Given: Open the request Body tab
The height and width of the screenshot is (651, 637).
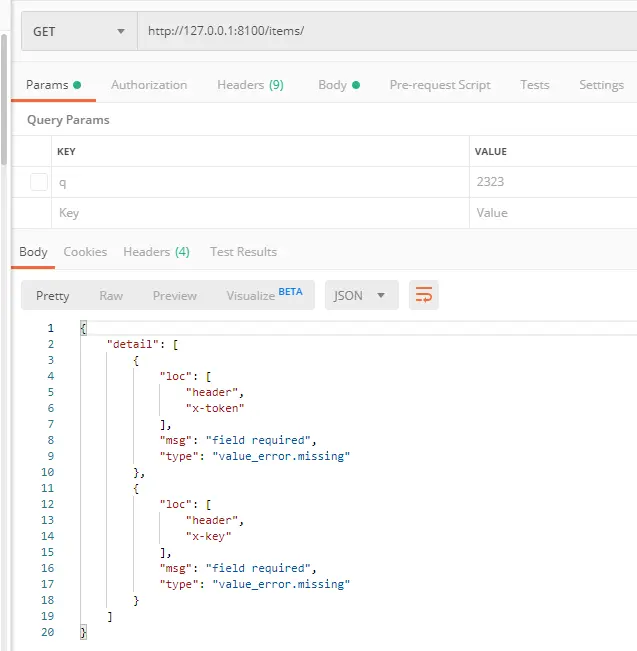Looking at the screenshot, I should pos(338,85).
